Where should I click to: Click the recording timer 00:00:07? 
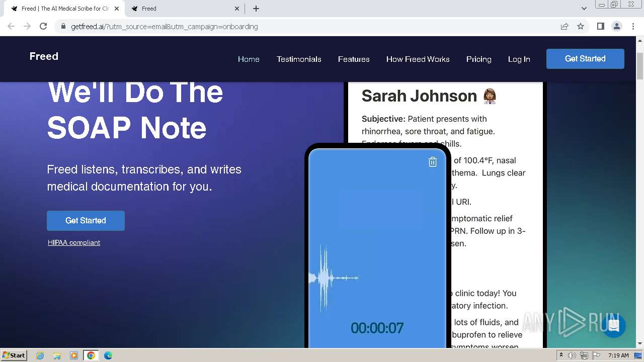377,328
